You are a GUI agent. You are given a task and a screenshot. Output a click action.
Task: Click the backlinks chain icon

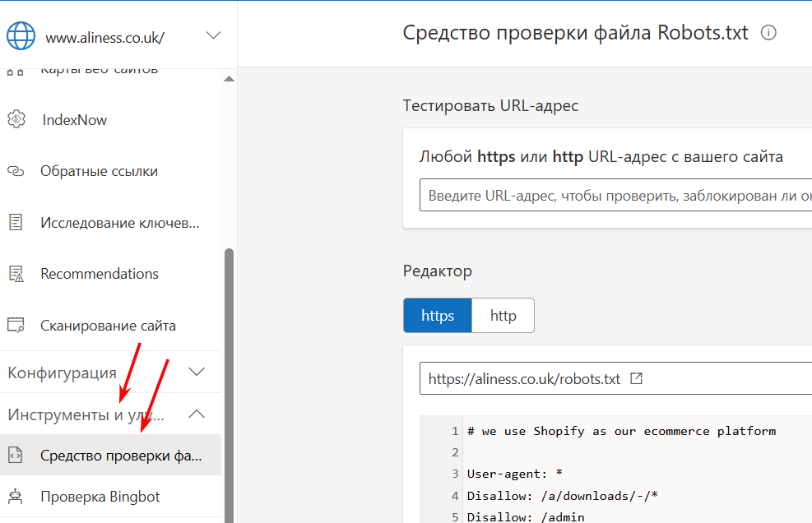pyautogui.click(x=16, y=171)
